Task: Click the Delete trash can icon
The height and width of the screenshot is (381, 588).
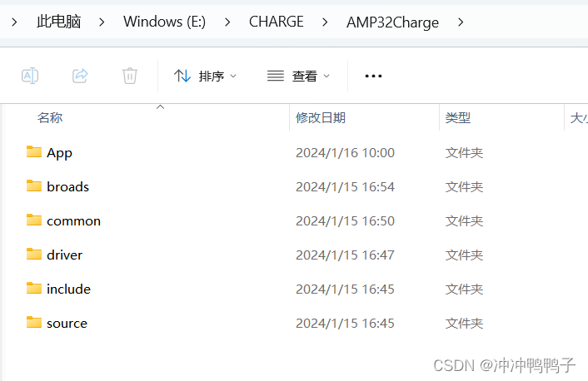Action: [x=130, y=76]
